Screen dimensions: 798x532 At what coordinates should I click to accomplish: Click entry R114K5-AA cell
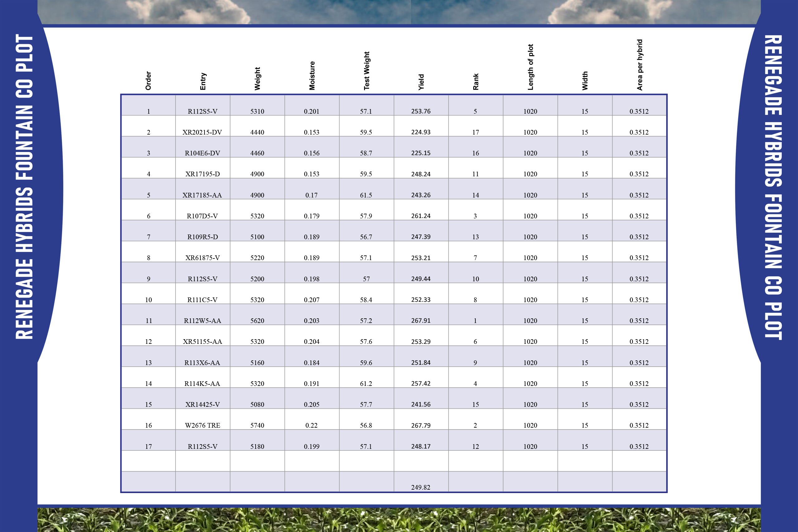coord(202,383)
